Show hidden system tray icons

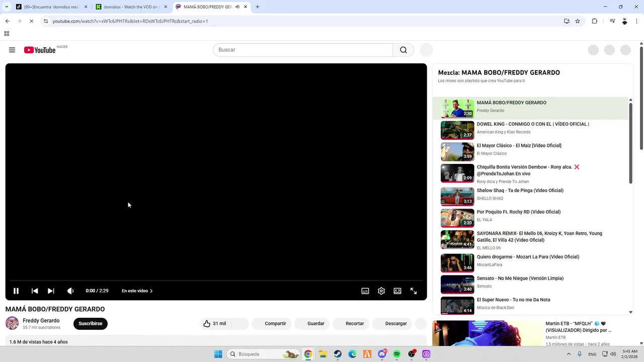pos(569,354)
